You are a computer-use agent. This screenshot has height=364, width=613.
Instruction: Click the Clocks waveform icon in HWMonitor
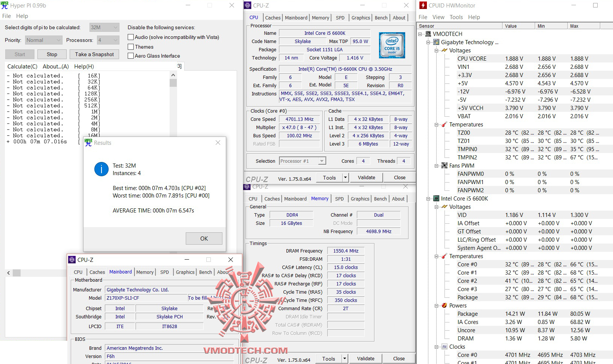(444, 347)
